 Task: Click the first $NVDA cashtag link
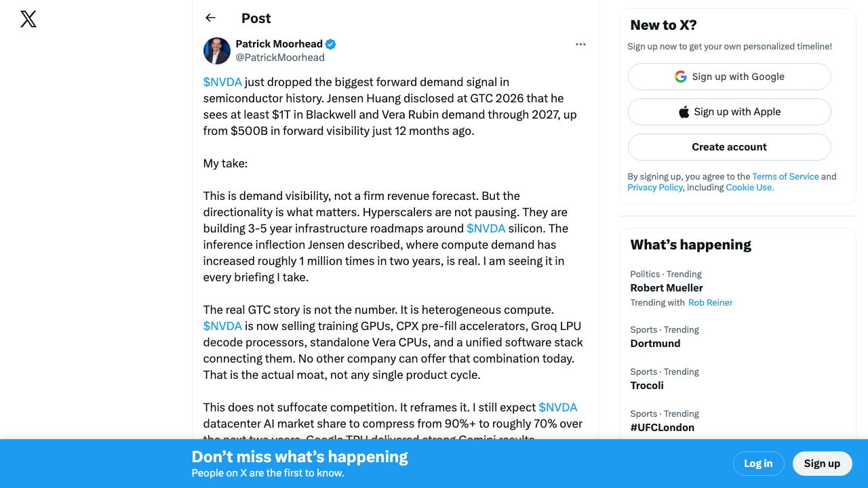(x=222, y=82)
